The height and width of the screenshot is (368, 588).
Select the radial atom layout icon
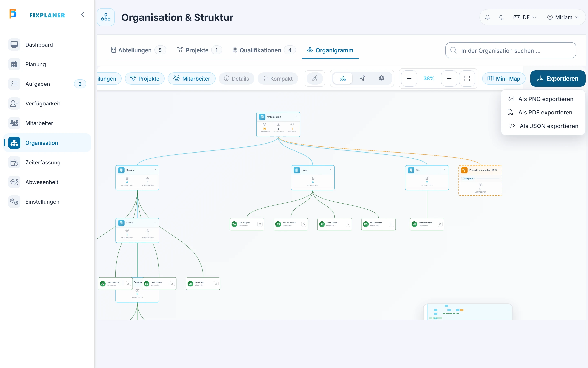point(381,78)
